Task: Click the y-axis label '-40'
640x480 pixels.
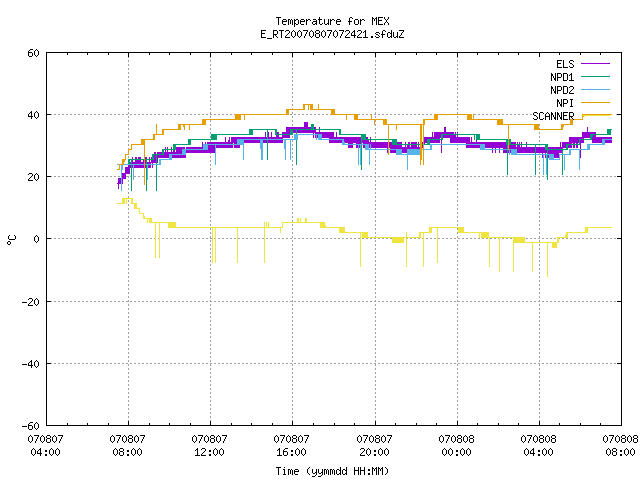Action: click(x=31, y=364)
